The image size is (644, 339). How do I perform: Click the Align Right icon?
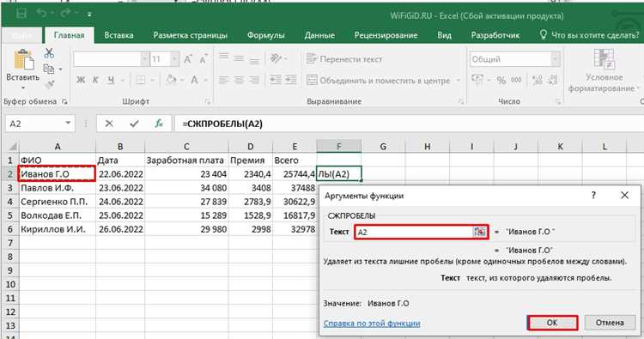[254, 80]
